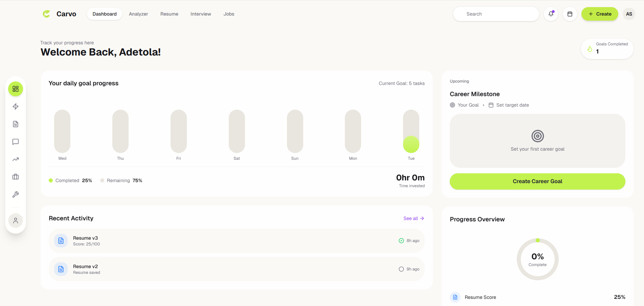Open the calendar icon in the top bar
Screen dimensions: 644x306
[x=570, y=14]
